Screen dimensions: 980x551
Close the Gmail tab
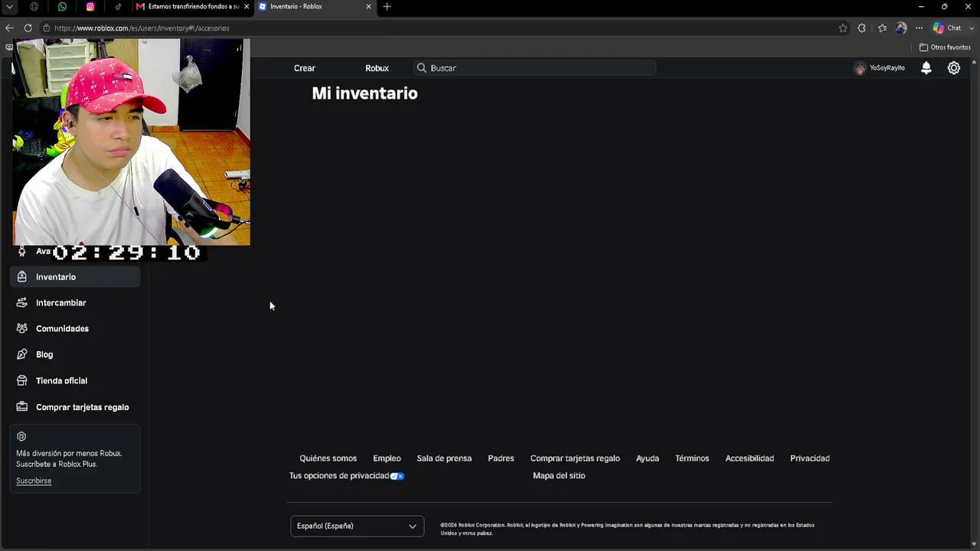click(247, 7)
